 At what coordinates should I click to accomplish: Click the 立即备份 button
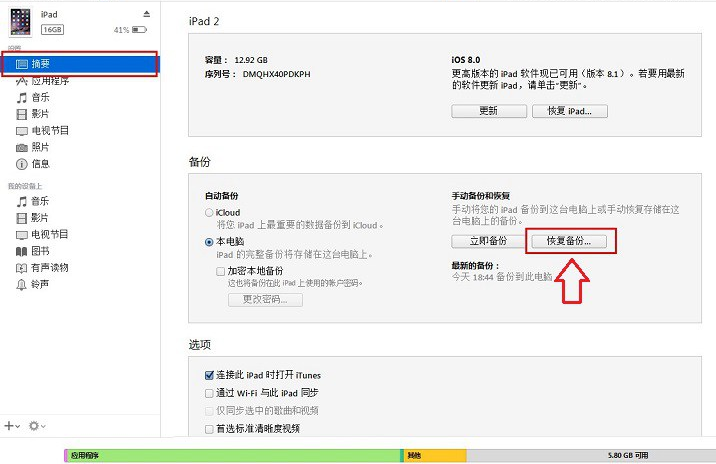pos(488,241)
